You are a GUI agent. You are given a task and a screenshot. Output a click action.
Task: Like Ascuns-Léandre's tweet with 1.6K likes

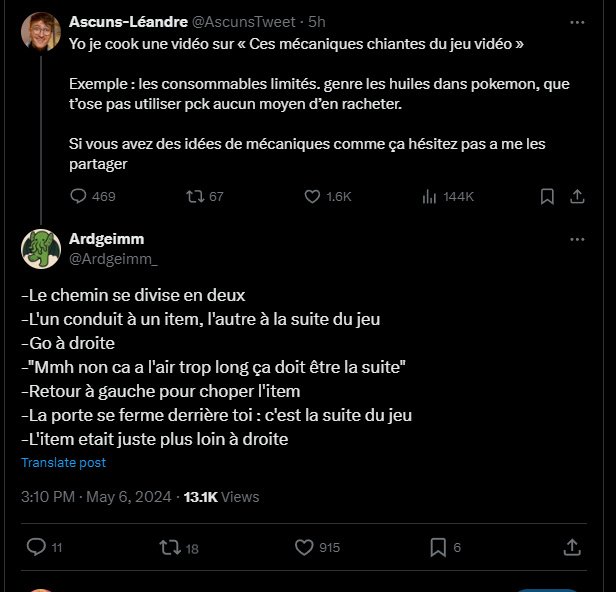[x=312, y=197]
